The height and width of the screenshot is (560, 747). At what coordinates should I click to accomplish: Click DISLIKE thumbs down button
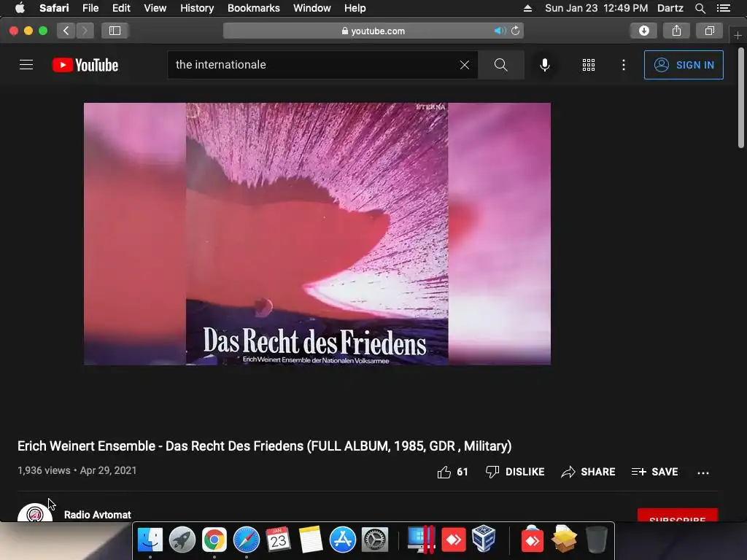tap(515, 472)
